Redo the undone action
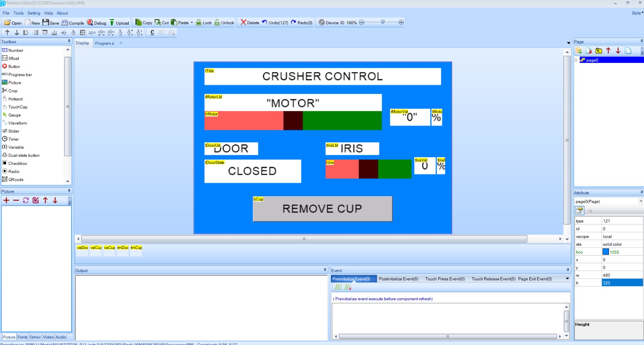This screenshot has height=345, width=644. [301, 23]
